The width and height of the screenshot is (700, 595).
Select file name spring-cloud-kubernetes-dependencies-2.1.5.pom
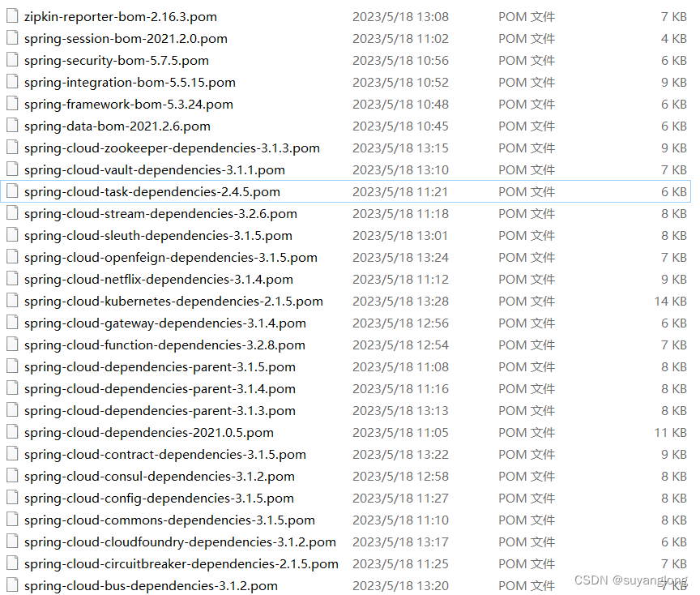click(x=173, y=302)
